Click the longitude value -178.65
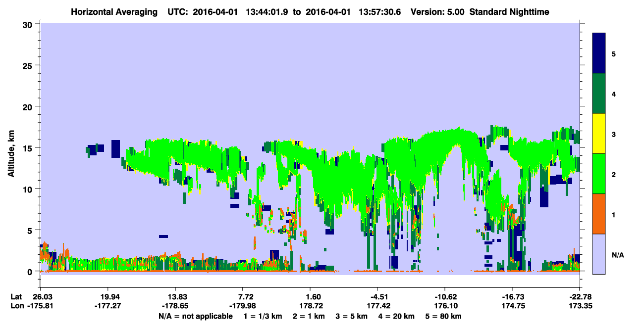Image resolution: width=644 pixels, height=330 pixels. [x=175, y=306]
